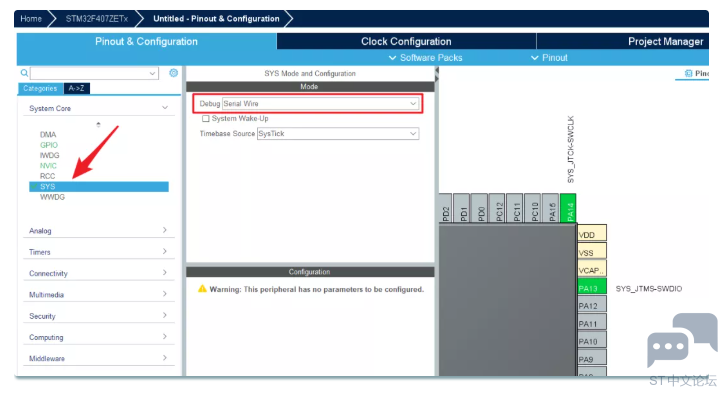Open the Timebase Source SysTick dropdown
Screen dimensions: 726x396
coord(338,133)
